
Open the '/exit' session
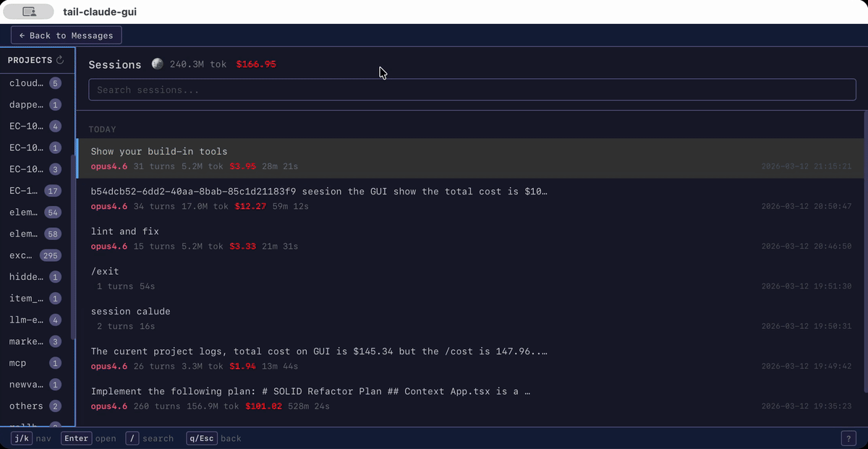click(x=470, y=278)
